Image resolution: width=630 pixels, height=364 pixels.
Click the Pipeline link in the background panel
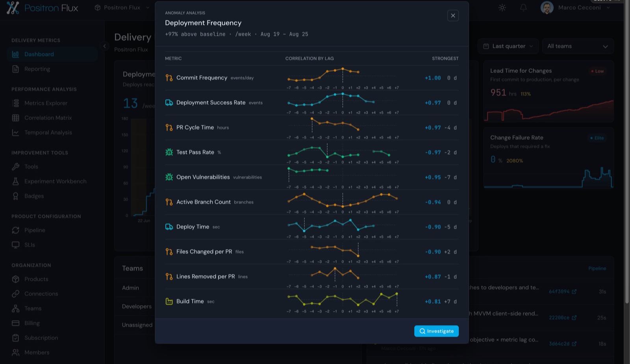click(597, 268)
